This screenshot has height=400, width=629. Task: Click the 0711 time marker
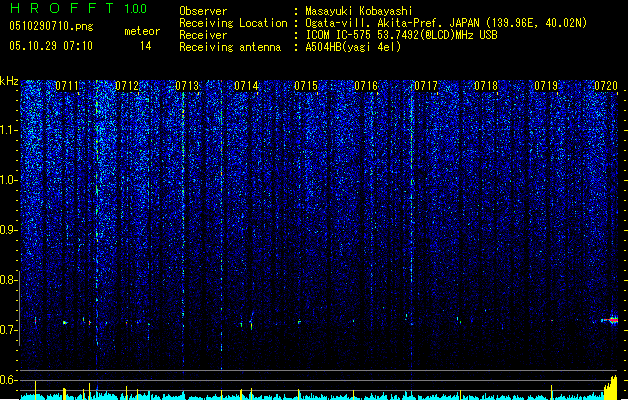67,86
